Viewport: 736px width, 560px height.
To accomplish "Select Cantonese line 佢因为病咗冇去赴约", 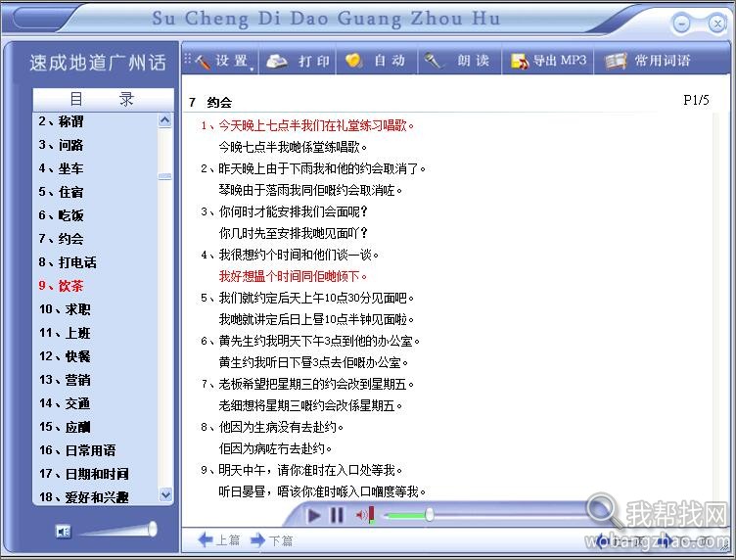I will pos(276,448).
